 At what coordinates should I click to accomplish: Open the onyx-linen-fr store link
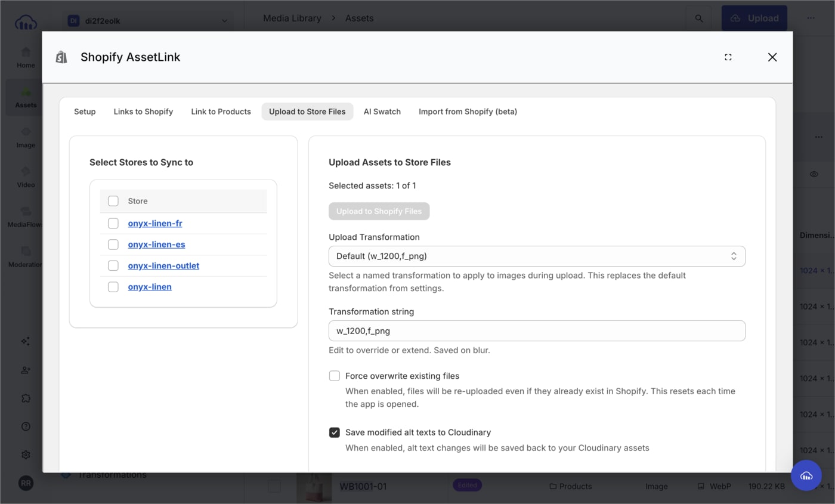(x=155, y=223)
